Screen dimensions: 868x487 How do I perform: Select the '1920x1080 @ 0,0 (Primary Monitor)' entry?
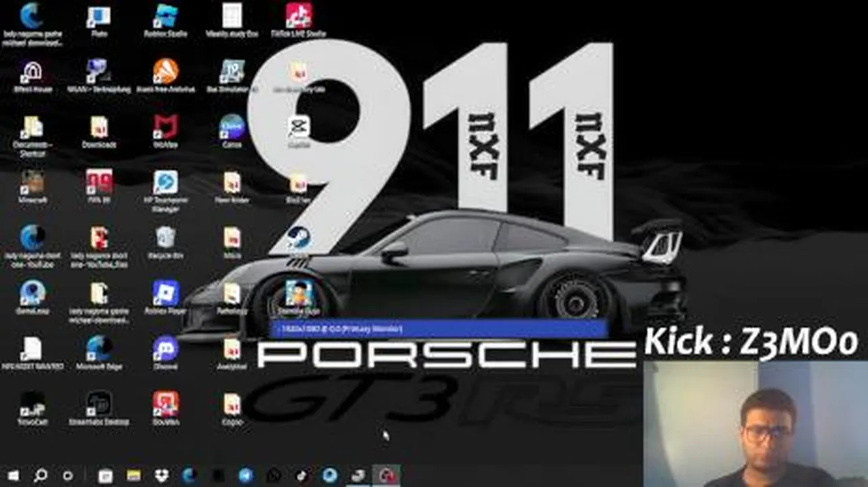click(438, 329)
